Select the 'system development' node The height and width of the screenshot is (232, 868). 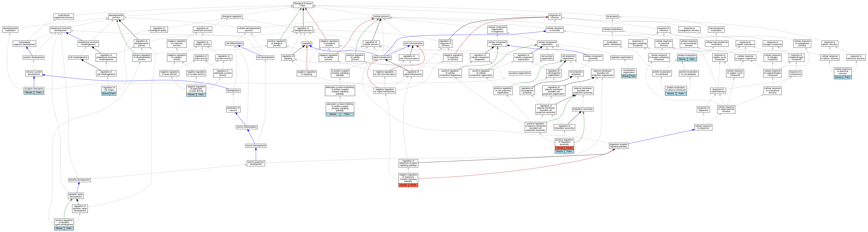[x=34, y=57]
